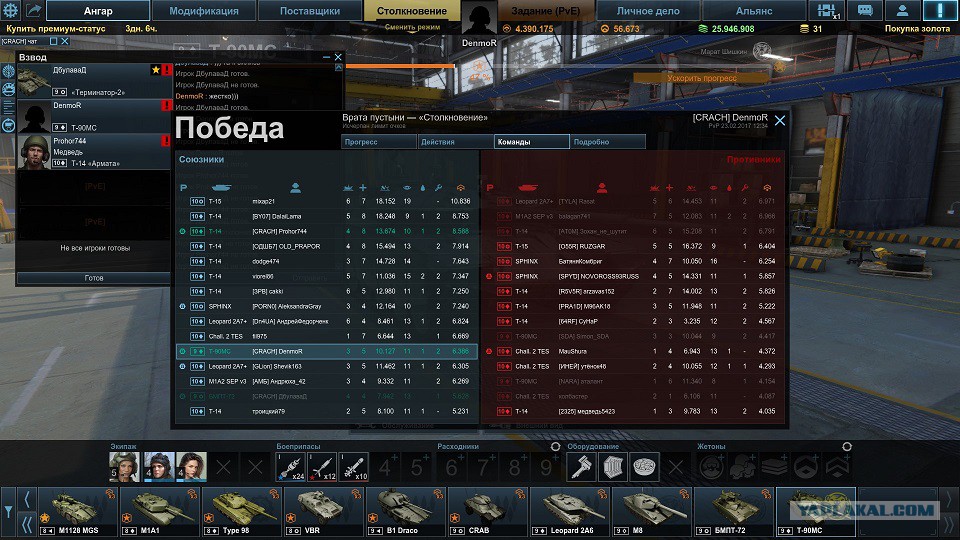Image resolution: width=960 pixels, height=540 pixels.
Task: Reset consumables with circular arrow icon
Action: pyautogui.click(x=555, y=446)
